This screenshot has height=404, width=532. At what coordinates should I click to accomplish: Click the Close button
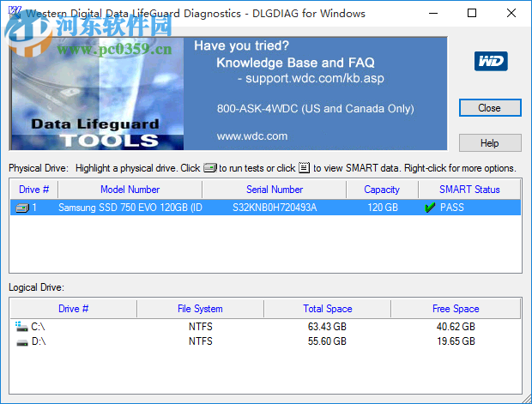click(490, 108)
